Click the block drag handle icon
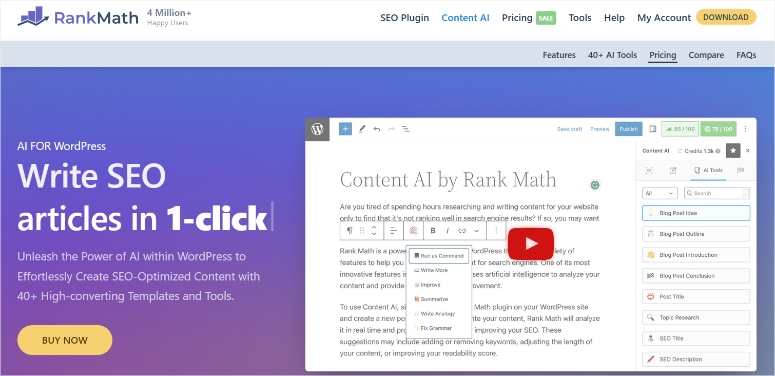This screenshot has width=775, height=376. point(362,231)
